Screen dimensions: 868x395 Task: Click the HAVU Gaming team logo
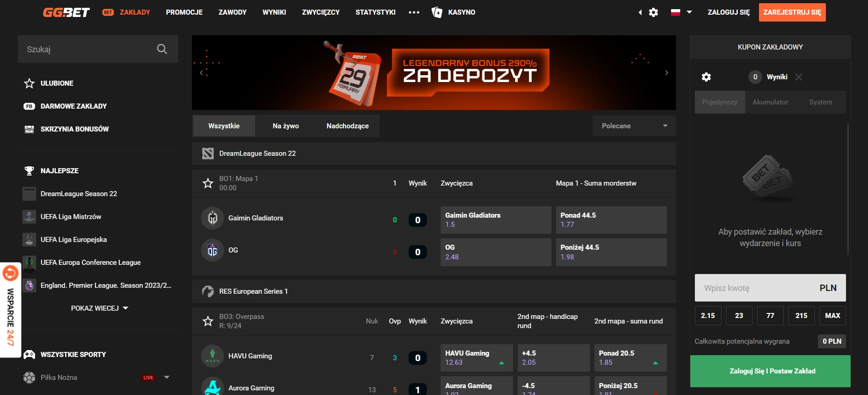tap(213, 356)
